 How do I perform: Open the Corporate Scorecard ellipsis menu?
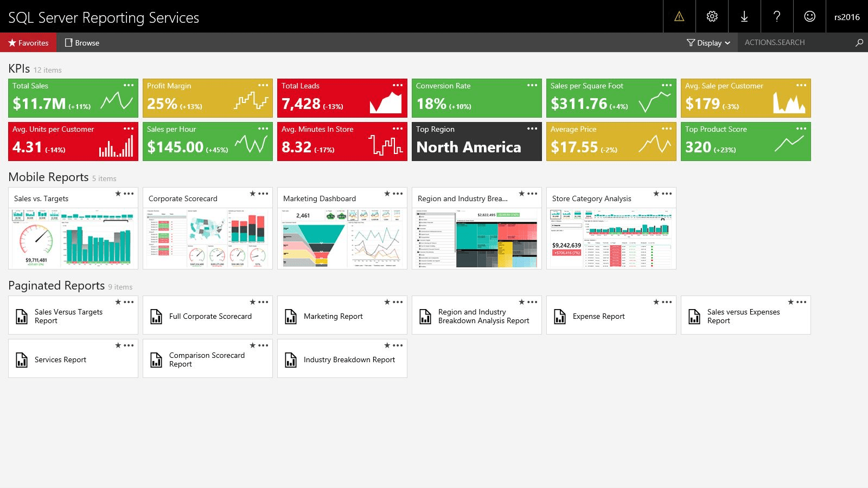pos(264,193)
